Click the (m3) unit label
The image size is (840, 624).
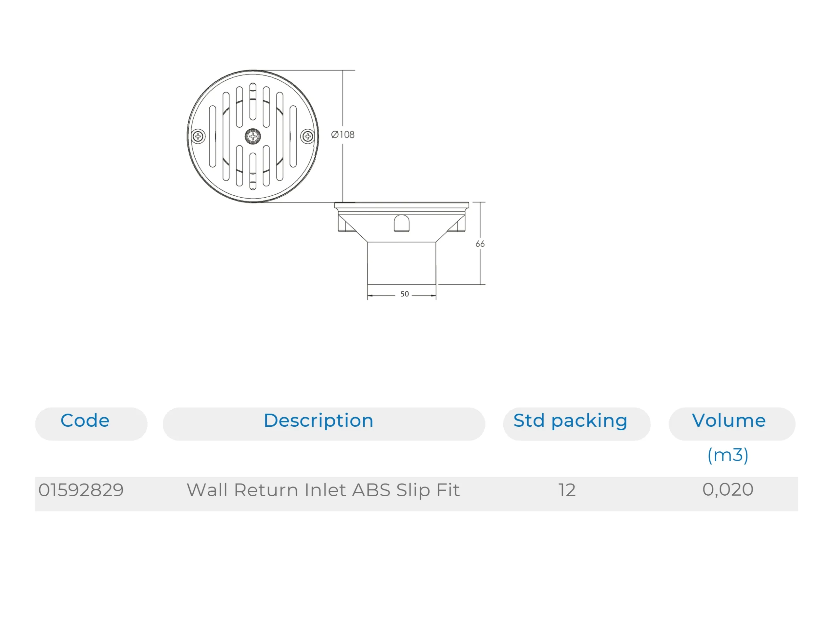727,455
